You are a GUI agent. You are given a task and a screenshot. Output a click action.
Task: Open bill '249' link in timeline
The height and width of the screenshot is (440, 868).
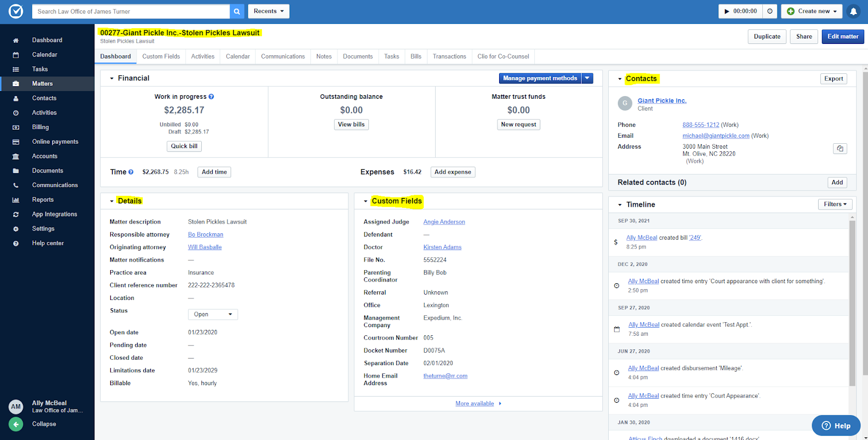point(695,238)
